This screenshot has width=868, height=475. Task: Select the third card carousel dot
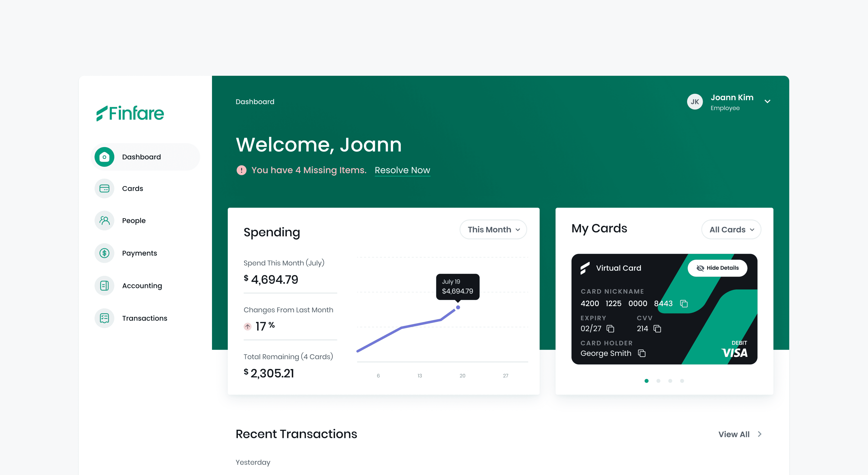point(670,381)
